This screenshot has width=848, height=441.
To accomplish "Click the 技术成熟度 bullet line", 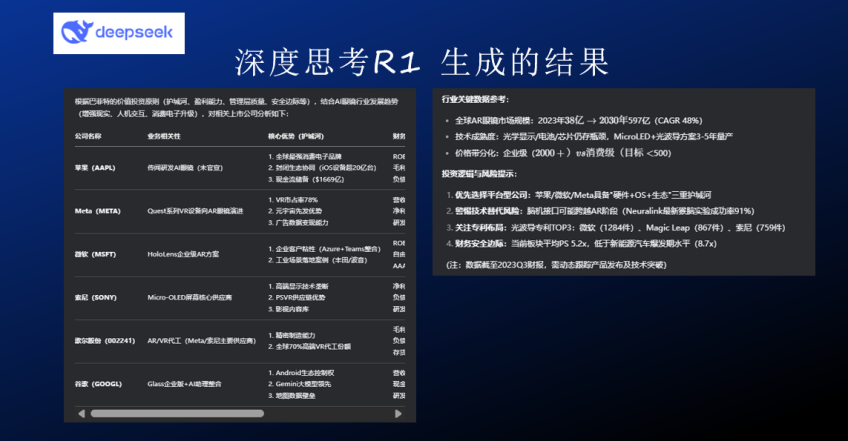I will 594,136.
